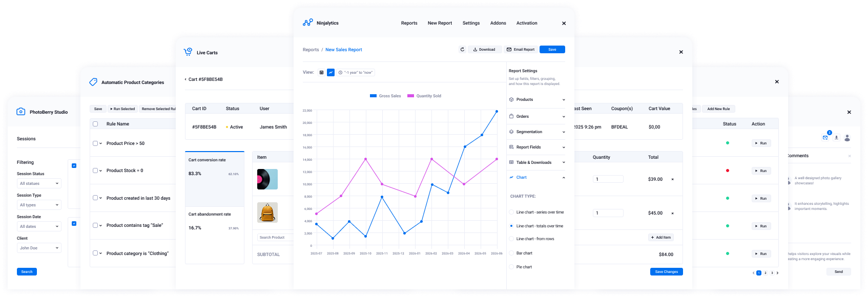Open the user profile icon in PhotoBerry
The height and width of the screenshot is (297, 868).
[x=848, y=138]
